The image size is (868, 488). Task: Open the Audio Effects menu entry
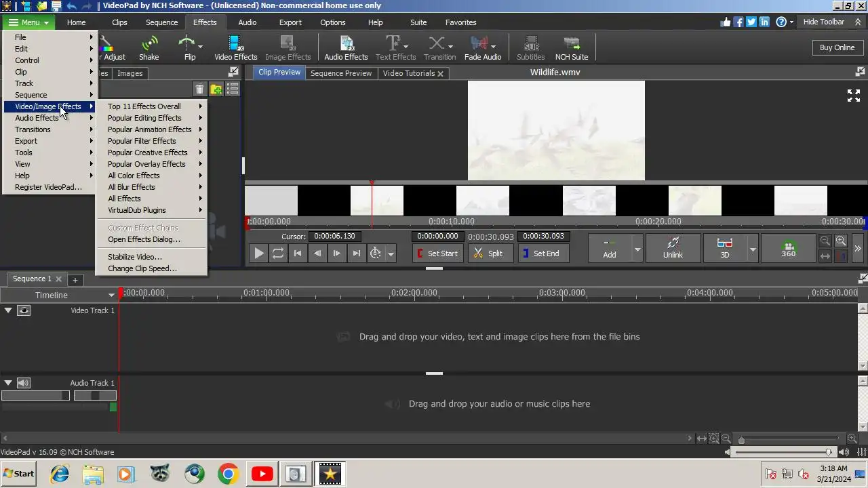(x=50, y=118)
